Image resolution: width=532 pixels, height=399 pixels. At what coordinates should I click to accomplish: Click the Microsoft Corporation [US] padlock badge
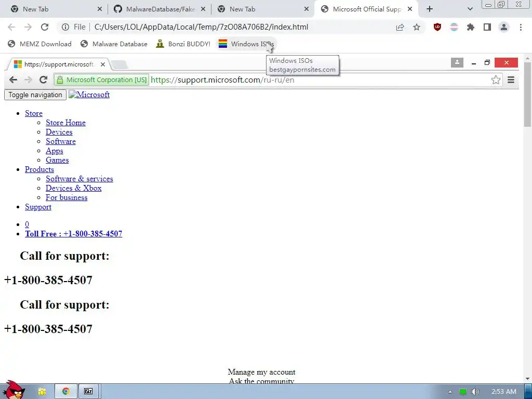pyautogui.click(x=101, y=79)
